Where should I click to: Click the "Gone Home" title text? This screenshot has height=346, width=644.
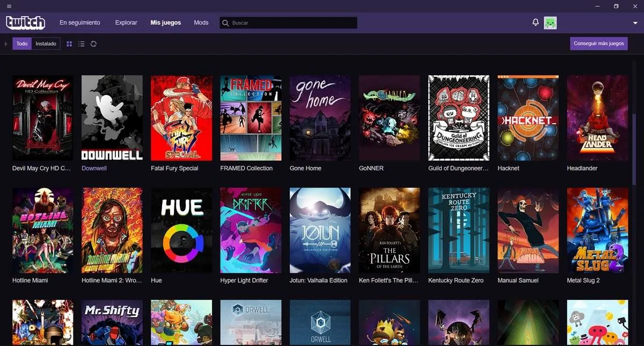pos(305,168)
